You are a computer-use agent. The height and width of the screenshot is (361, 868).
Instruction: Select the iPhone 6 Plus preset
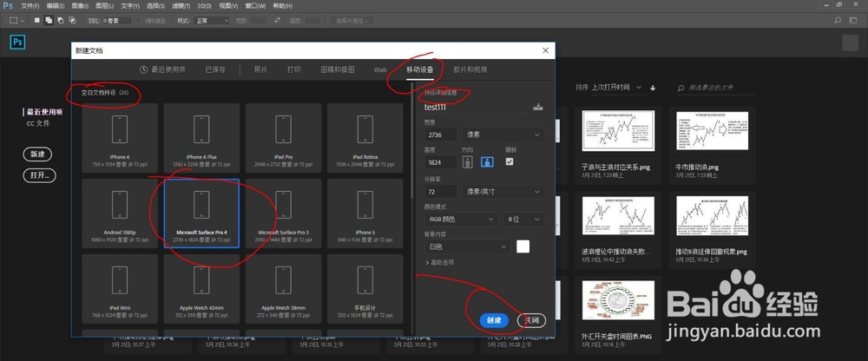coord(201,138)
